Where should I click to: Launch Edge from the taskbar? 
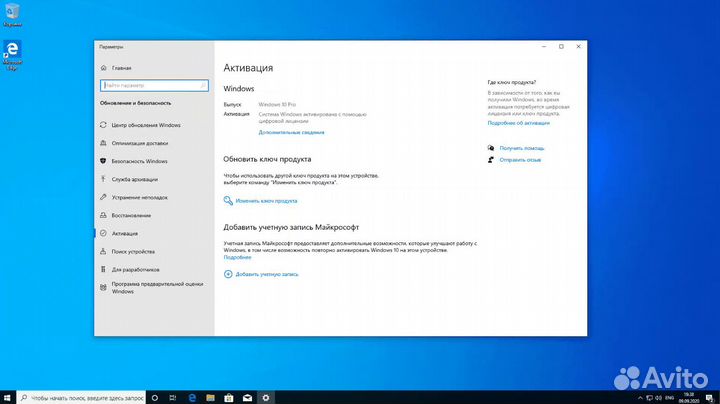192,398
